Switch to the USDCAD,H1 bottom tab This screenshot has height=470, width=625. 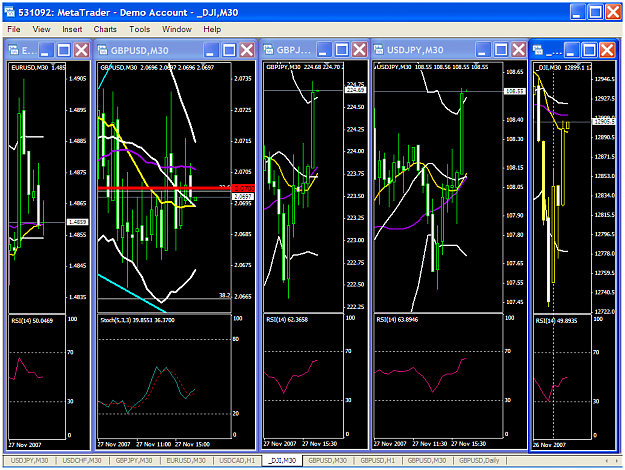237,460
